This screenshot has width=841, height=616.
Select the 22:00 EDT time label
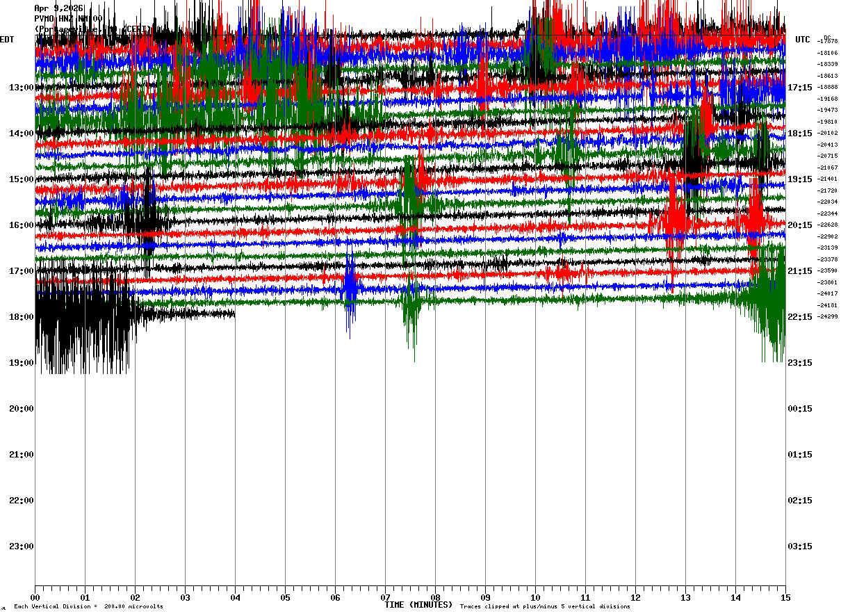point(22,501)
